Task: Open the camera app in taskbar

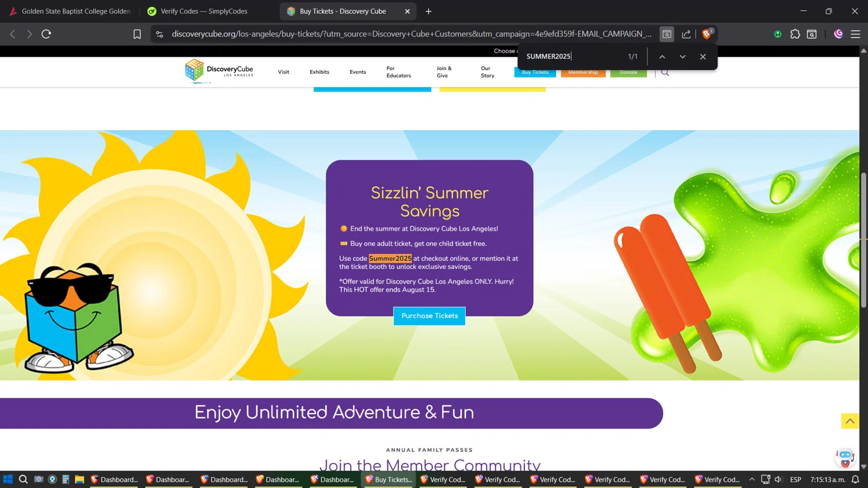Action: coord(39,479)
